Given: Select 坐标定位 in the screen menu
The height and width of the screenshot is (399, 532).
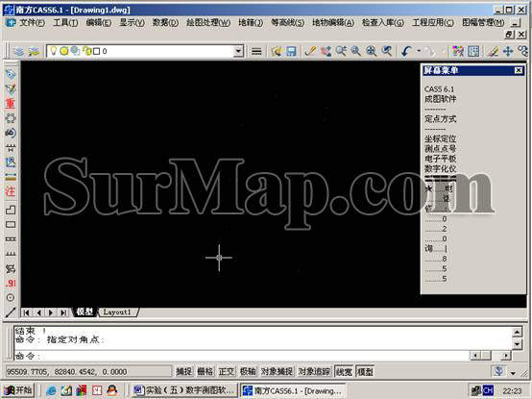Looking at the screenshot, I should pos(441,138).
